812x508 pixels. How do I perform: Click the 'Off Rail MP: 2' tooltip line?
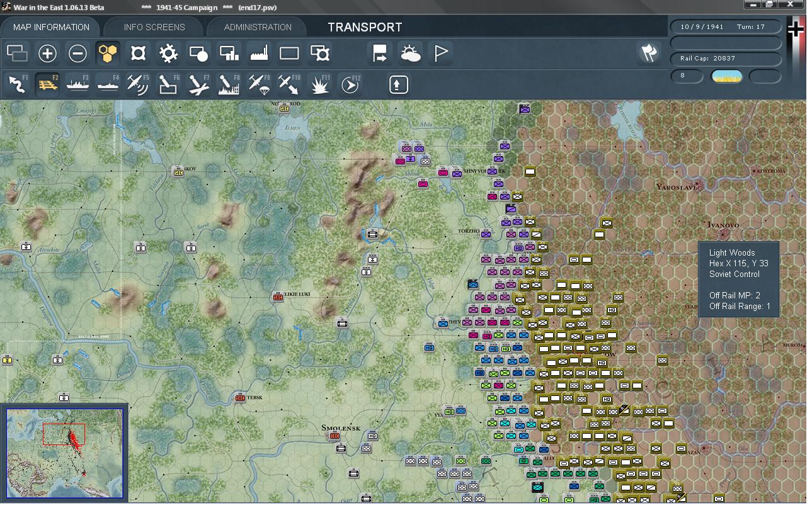pos(735,295)
